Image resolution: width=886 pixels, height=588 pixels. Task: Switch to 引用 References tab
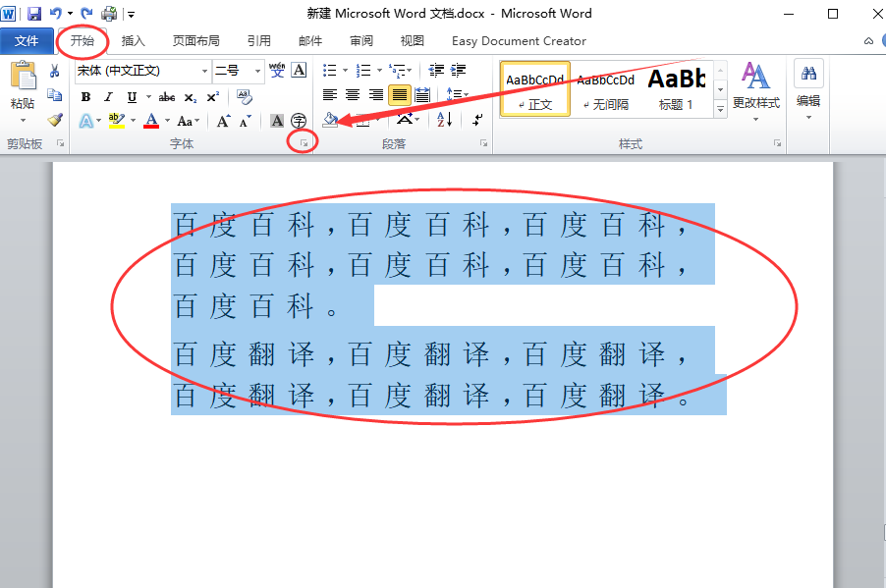click(258, 41)
